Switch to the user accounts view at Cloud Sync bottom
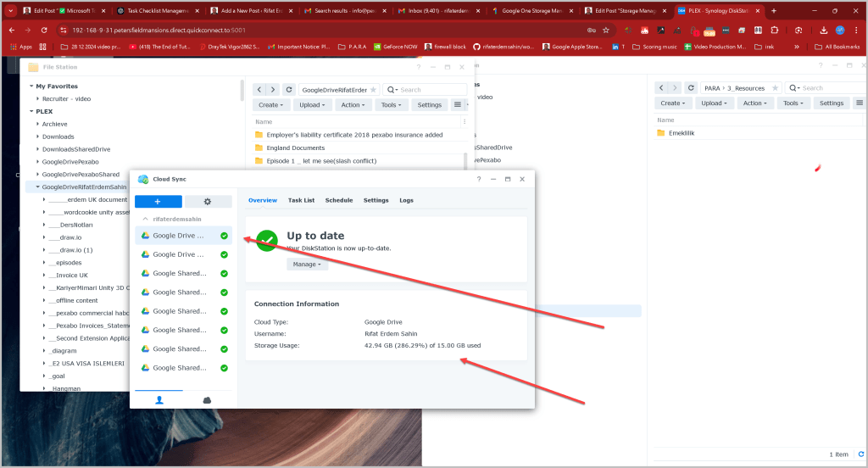Viewport: 868px width, 468px height. (159, 400)
